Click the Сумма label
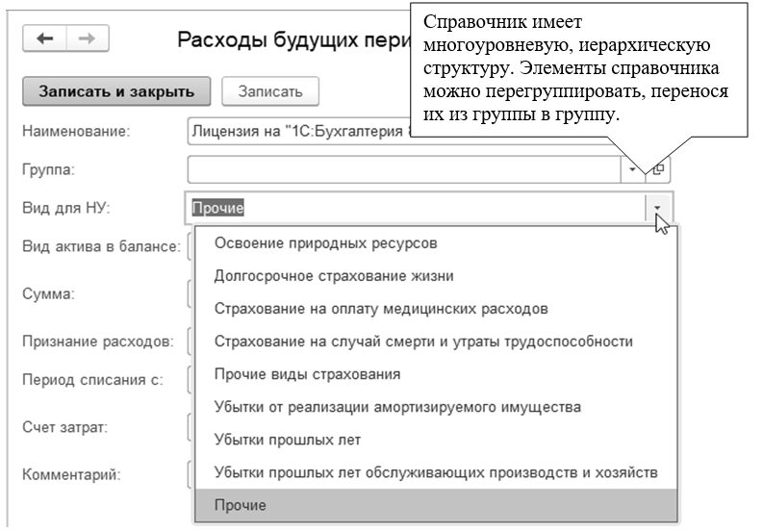This screenshot has height=532, width=763. [48, 294]
